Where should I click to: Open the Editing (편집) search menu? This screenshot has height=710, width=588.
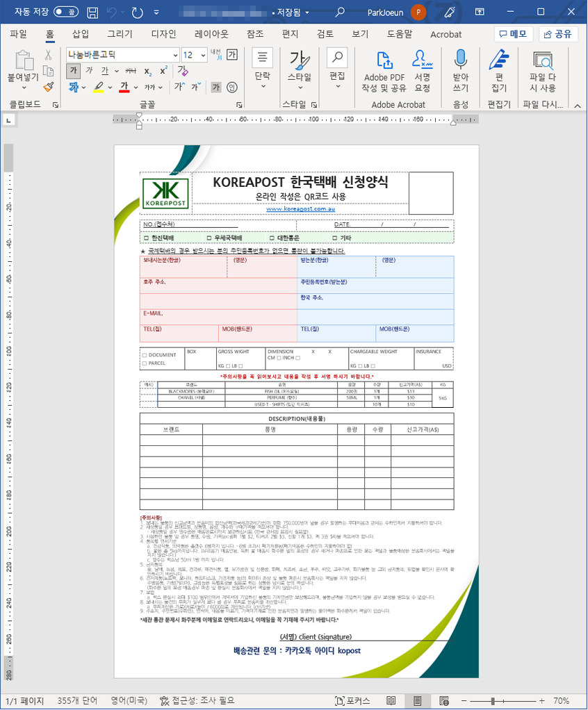pos(337,69)
